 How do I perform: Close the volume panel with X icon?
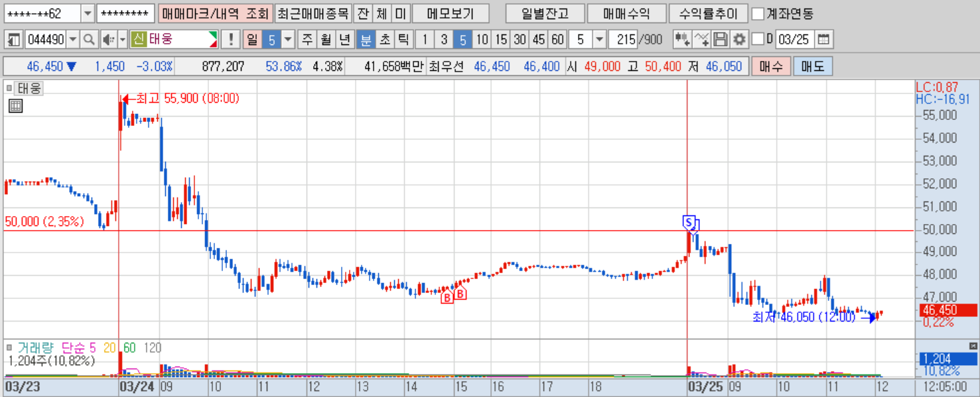pyautogui.click(x=973, y=346)
